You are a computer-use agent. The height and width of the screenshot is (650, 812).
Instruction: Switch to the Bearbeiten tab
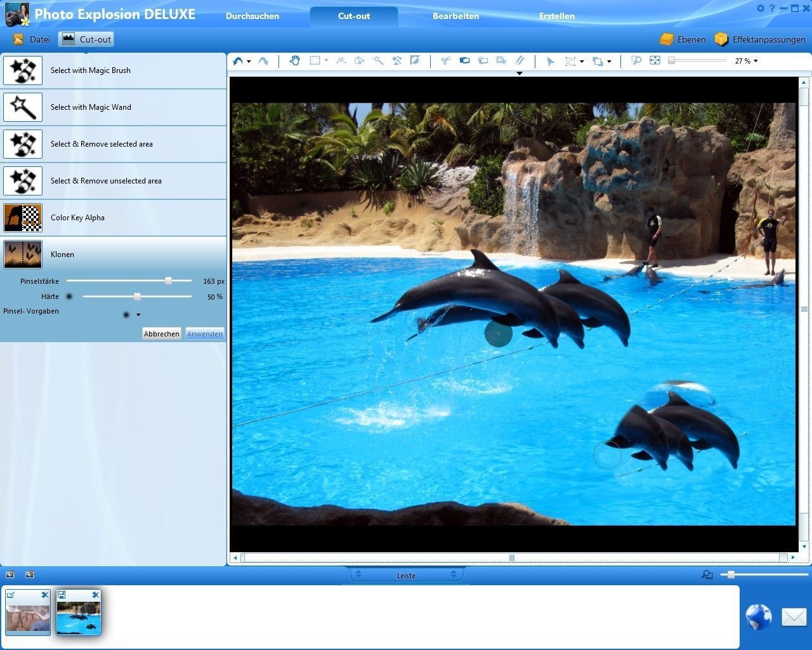pos(455,16)
